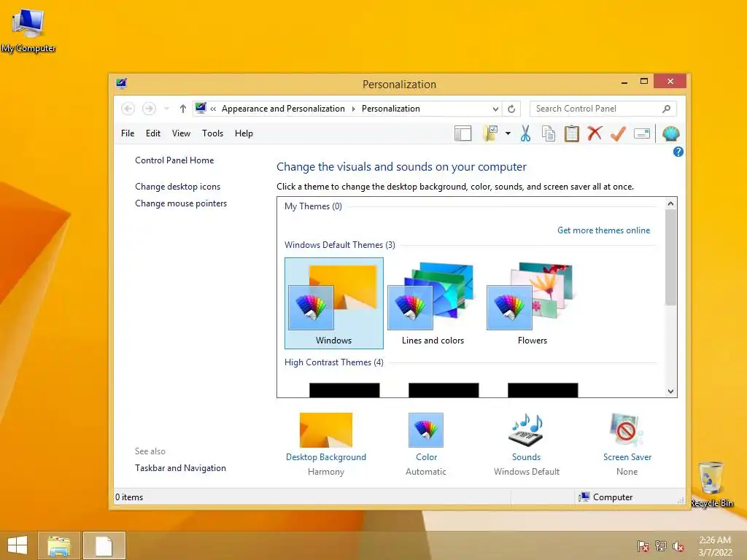The image size is (747, 560).
Task: Click the folder options toolbar icon
Action: pos(490,134)
